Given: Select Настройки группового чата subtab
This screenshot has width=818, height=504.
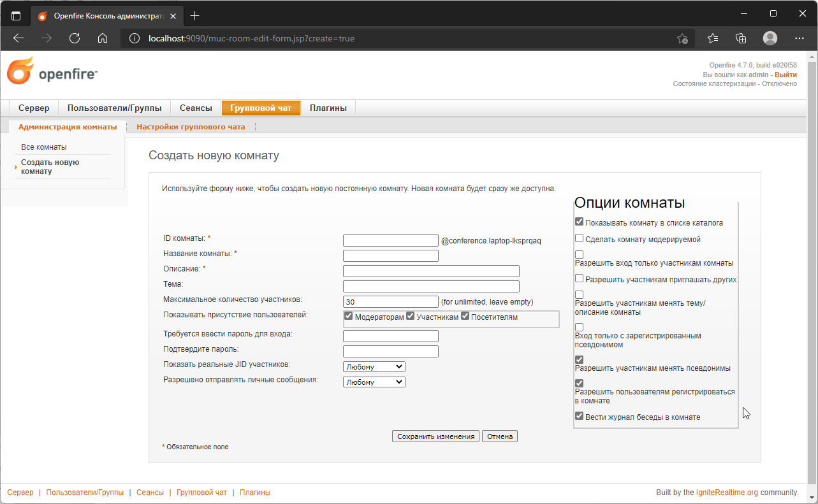Looking at the screenshot, I should (191, 127).
